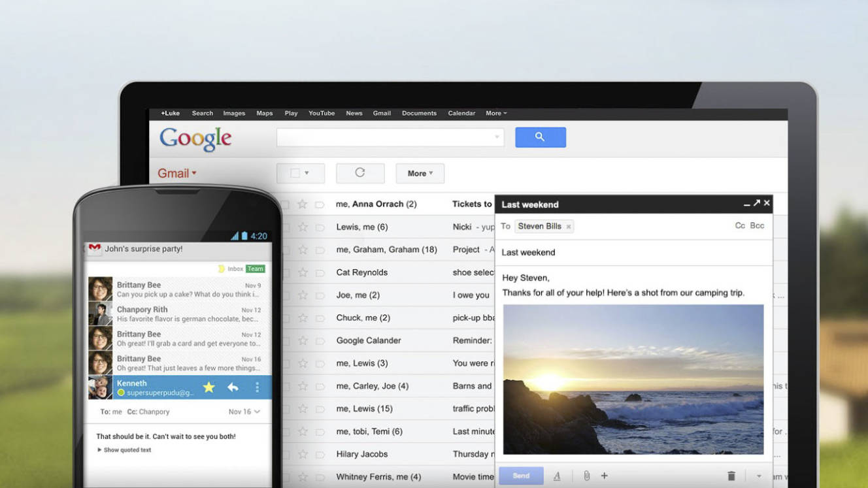Click importance marker on Hilary Jacobs row
Viewport: 868px width, 488px height.
[320, 455]
